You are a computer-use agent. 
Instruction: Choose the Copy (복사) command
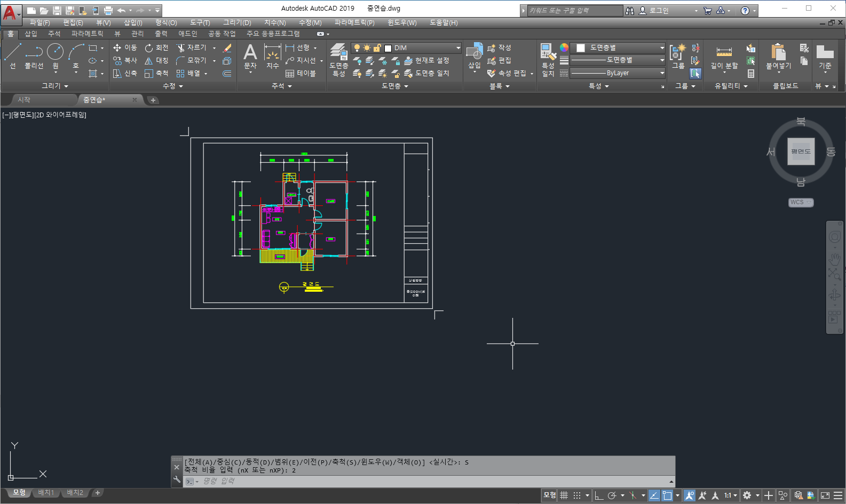click(x=125, y=60)
